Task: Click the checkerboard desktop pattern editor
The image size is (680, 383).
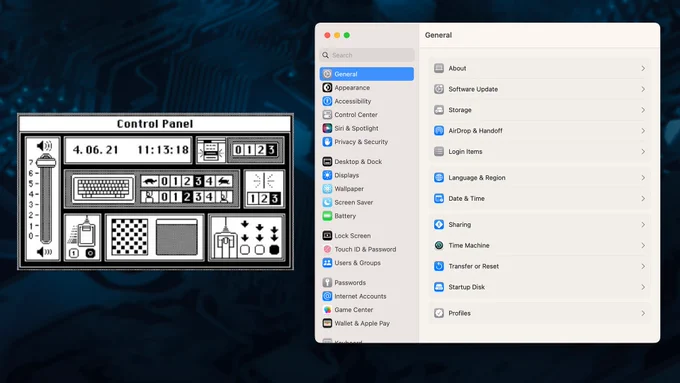Action: pyautogui.click(x=129, y=237)
